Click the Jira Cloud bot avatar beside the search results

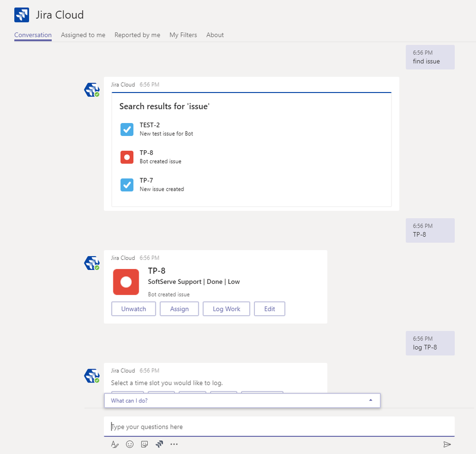[x=91, y=90]
